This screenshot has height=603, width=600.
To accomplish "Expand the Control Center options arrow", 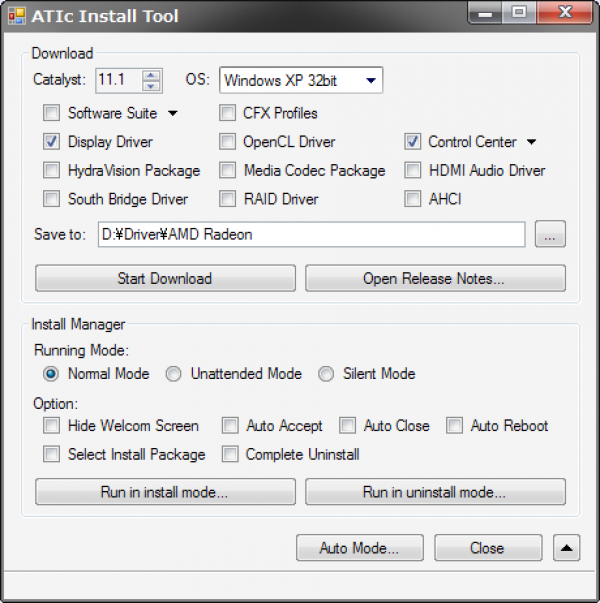I will (x=532, y=142).
